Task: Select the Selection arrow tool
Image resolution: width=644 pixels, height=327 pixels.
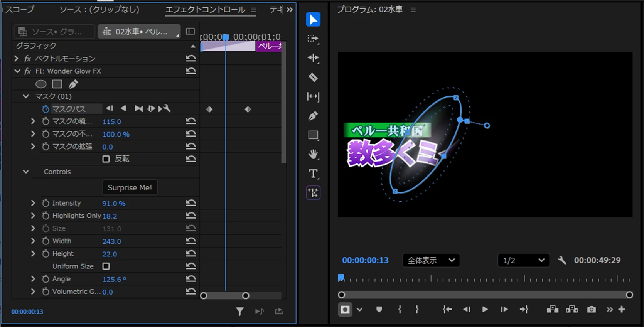Action: click(x=313, y=19)
